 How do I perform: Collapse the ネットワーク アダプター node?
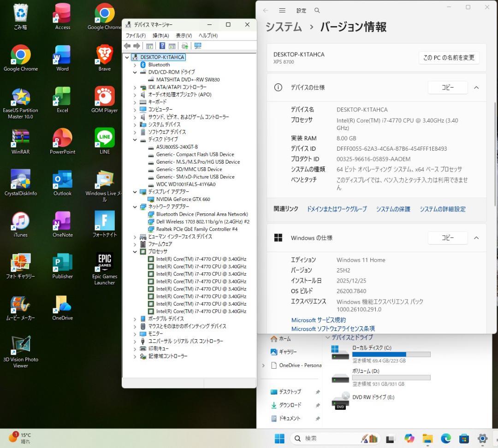(x=135, y=206)
